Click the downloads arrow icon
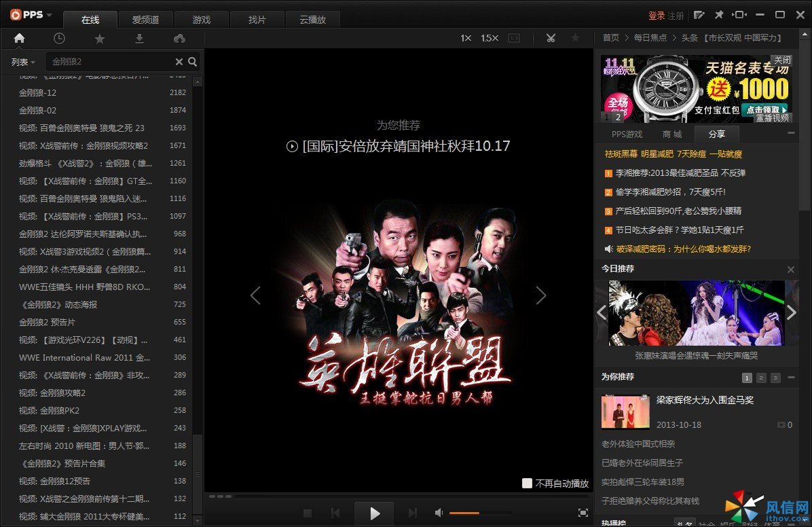Screen dimensions: 812x527 [x=139, y=38]
